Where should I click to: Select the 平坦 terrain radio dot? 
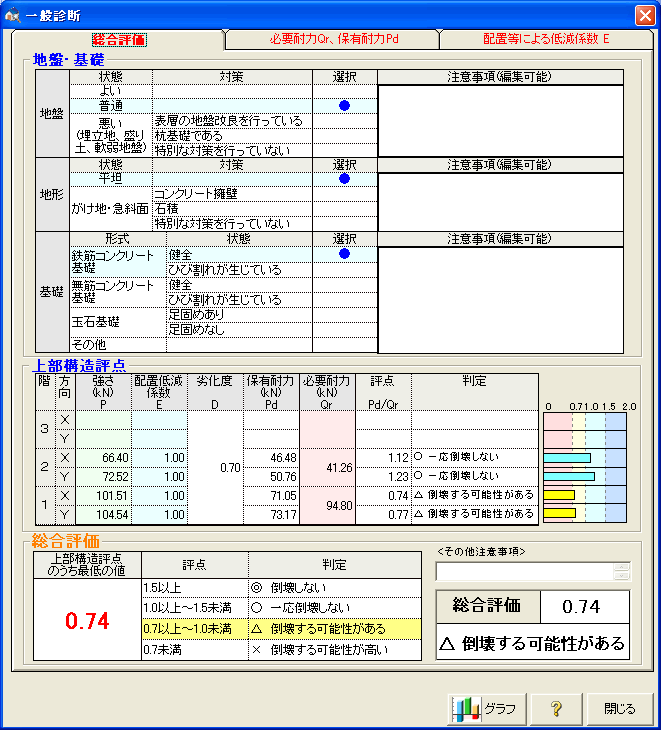pos(344,179)
